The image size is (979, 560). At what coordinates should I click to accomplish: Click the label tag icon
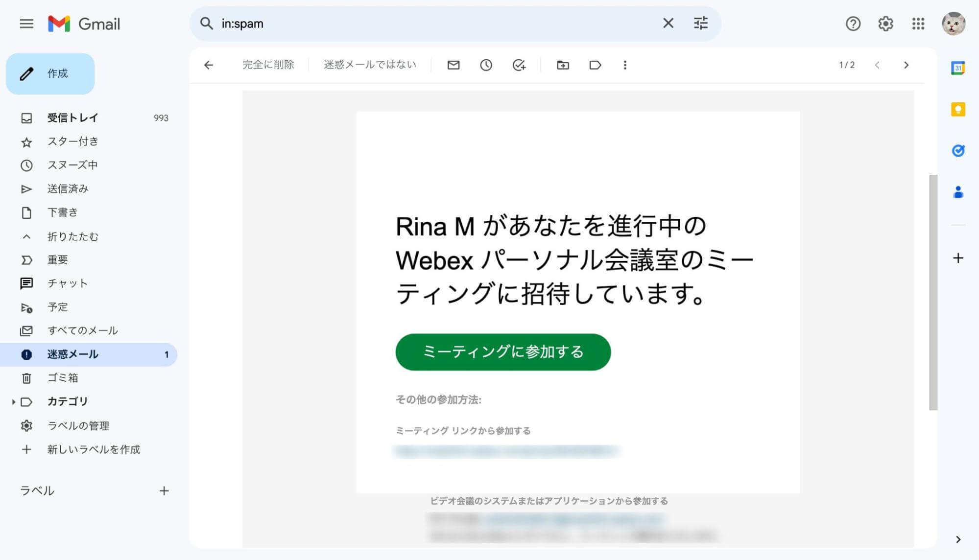click(594, 65)
